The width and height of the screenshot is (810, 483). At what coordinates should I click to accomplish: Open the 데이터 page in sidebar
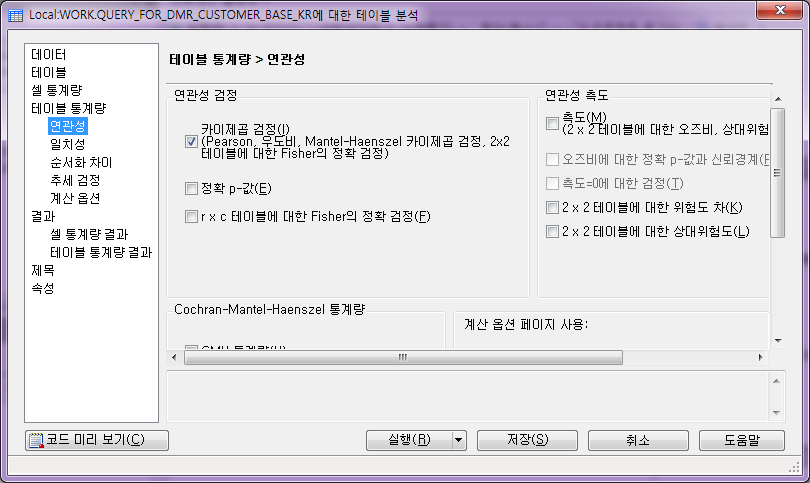pyautogui.click(x=49, y=54)
